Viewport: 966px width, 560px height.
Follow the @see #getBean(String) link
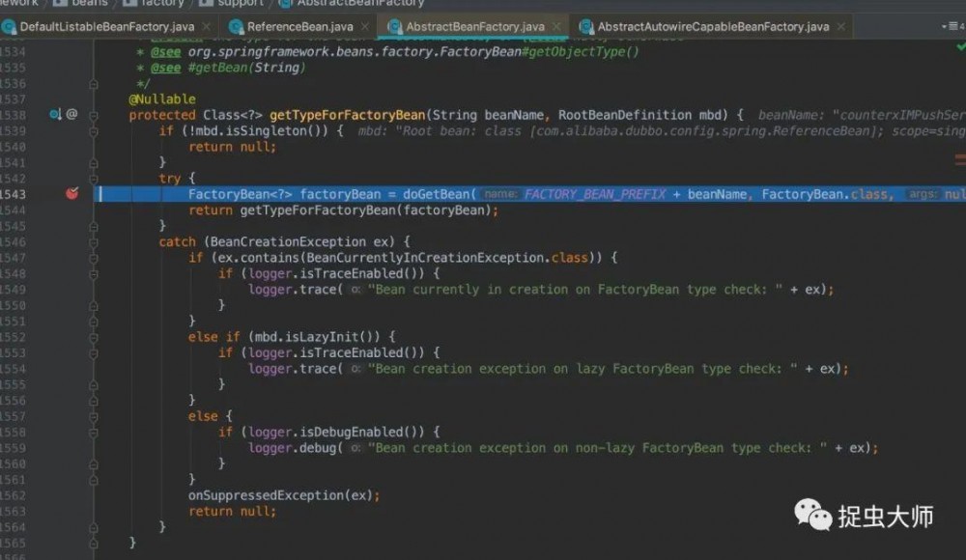coord(246,68)
